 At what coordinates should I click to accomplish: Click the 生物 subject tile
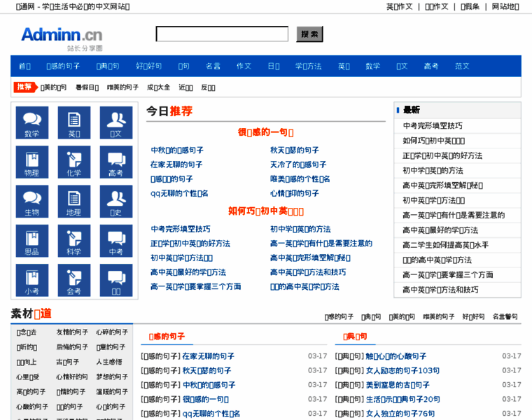click(32, 202)
